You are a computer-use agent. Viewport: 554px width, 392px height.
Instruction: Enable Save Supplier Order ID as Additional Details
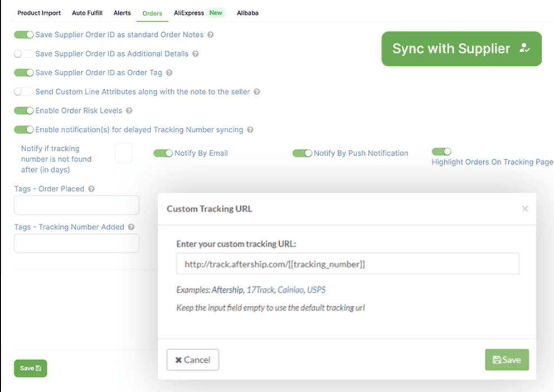[x=24, y=54]
